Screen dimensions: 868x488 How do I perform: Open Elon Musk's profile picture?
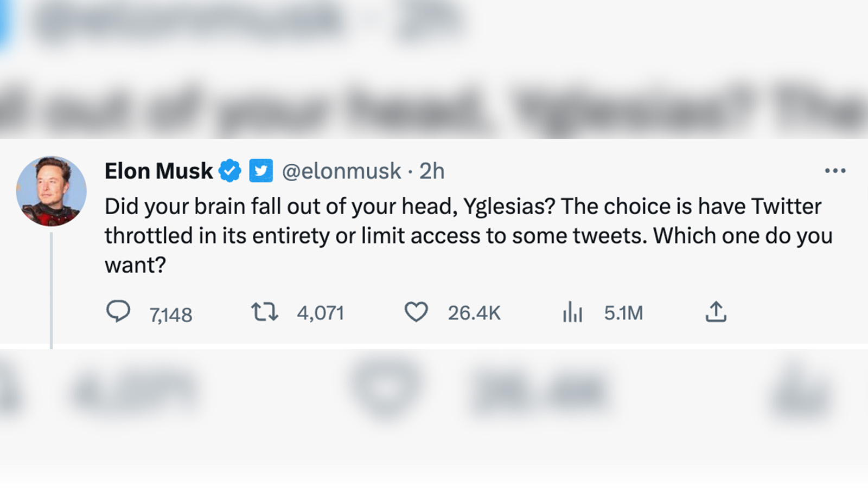tap(52, 191)
